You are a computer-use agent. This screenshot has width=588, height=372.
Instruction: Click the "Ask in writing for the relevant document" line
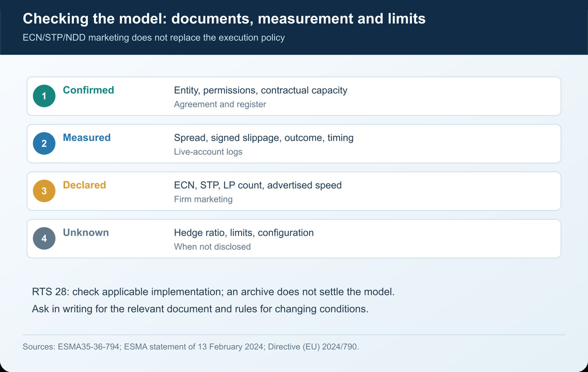199,309
